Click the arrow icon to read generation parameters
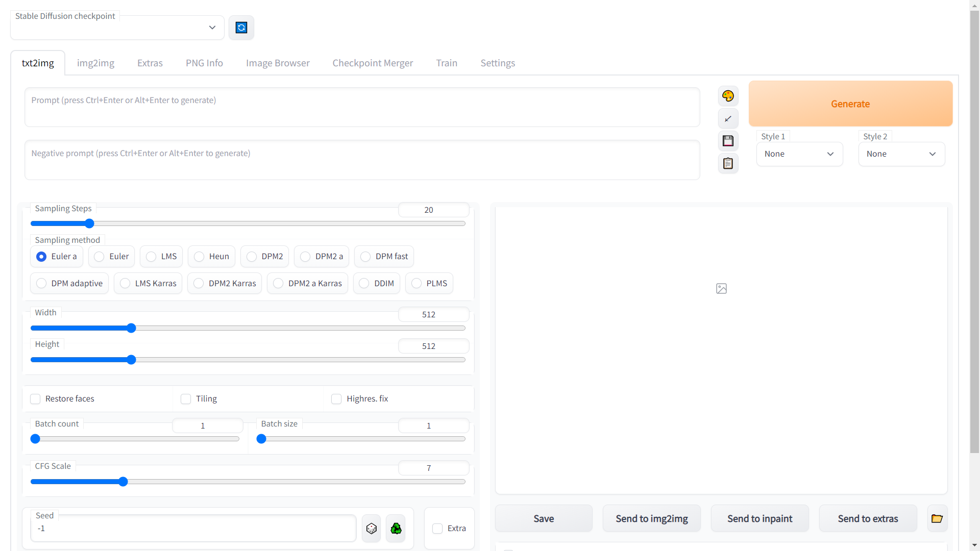 click(x=728, y=118)
